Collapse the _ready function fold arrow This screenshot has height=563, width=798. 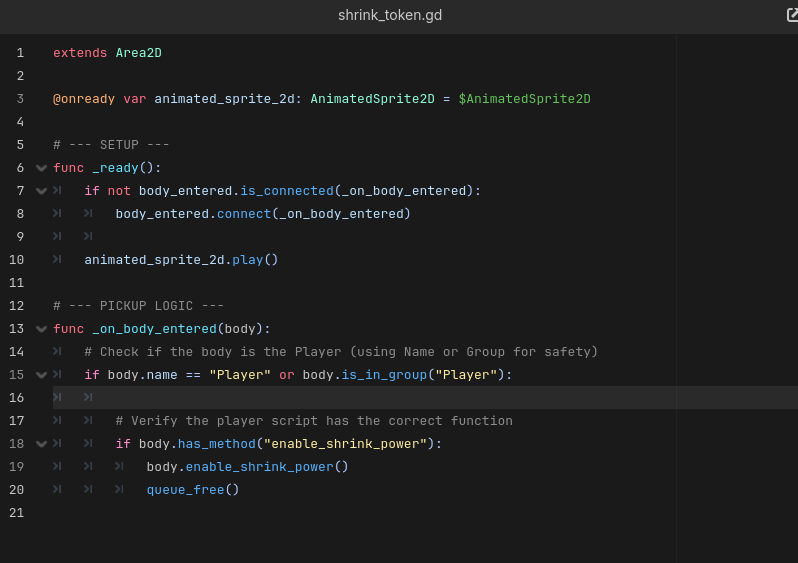[x=41, y=168]
